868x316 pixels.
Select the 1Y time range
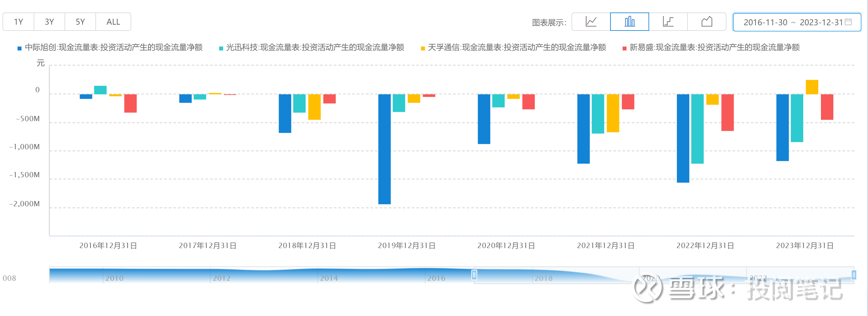[x=18, y=22]
